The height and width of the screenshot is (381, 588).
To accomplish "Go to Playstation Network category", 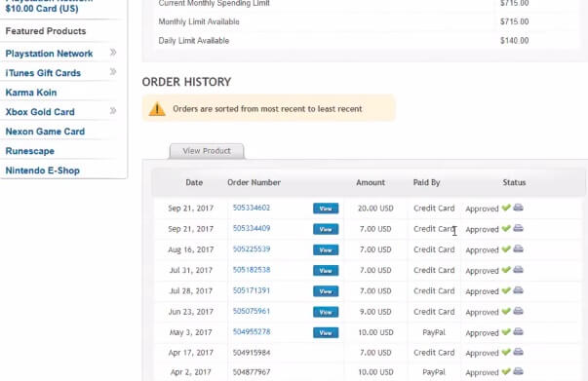I will (49, 54).
